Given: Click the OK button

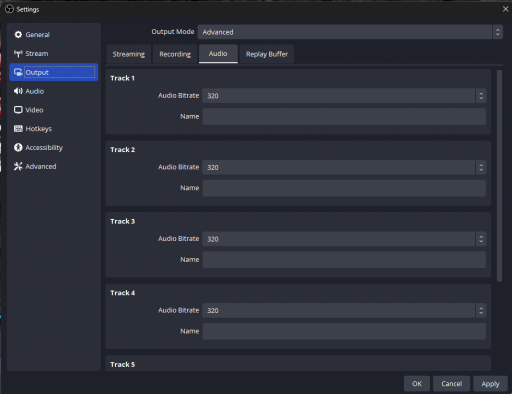Looking at the screenshot, I should 417,384.
